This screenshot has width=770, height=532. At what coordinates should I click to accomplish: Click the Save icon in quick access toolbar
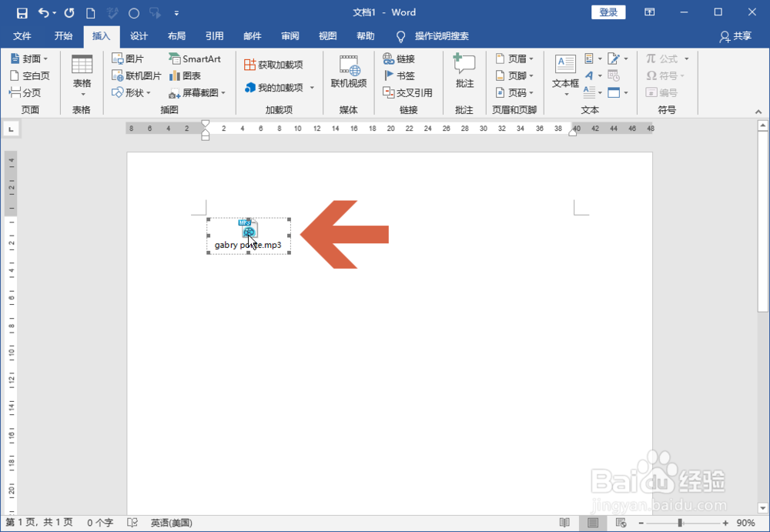point(22,13)
